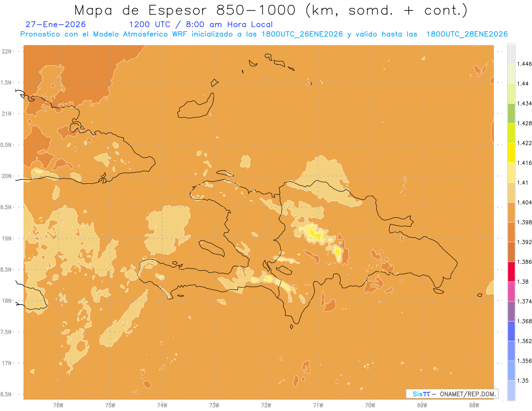This screenshot has width=532, height=411.
Task: Click the '19N' latitude label
Action: point(7,239)
